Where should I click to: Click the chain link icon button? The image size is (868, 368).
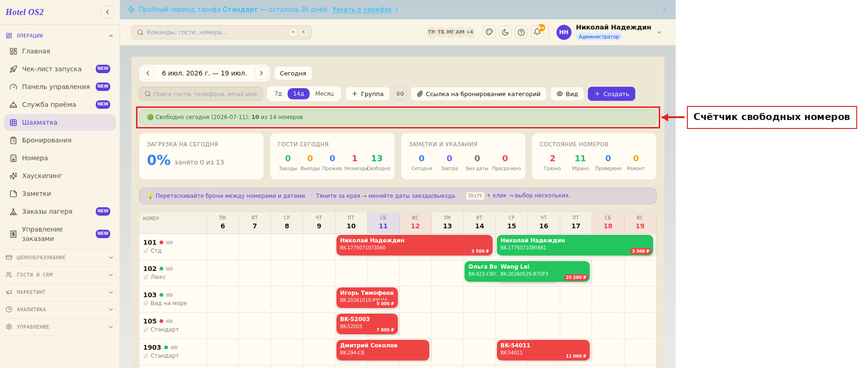[400, 94]
